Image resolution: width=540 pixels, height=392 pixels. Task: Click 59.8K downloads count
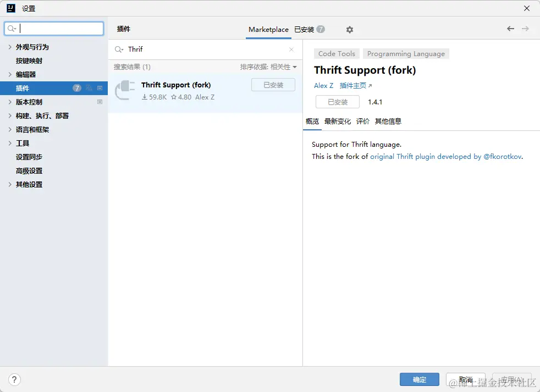coord(155,97)
